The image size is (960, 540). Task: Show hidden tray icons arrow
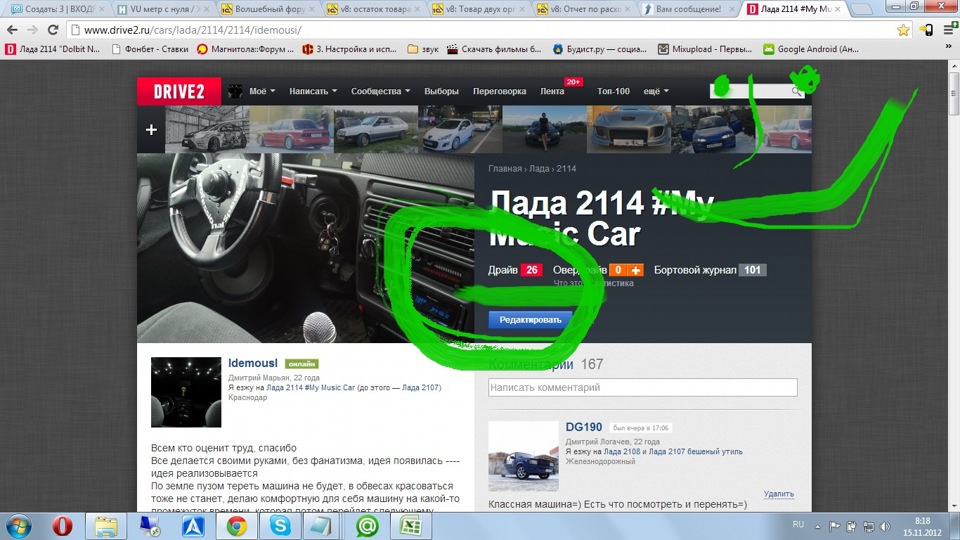pos(817,526)
